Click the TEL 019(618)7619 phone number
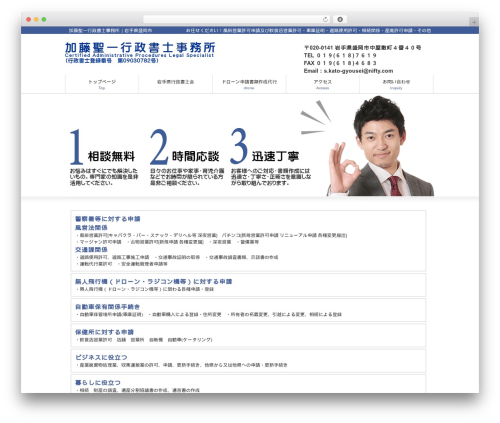The height and width of the screenshot is (423, 500). pyautogui.click(x=340, y=56)
